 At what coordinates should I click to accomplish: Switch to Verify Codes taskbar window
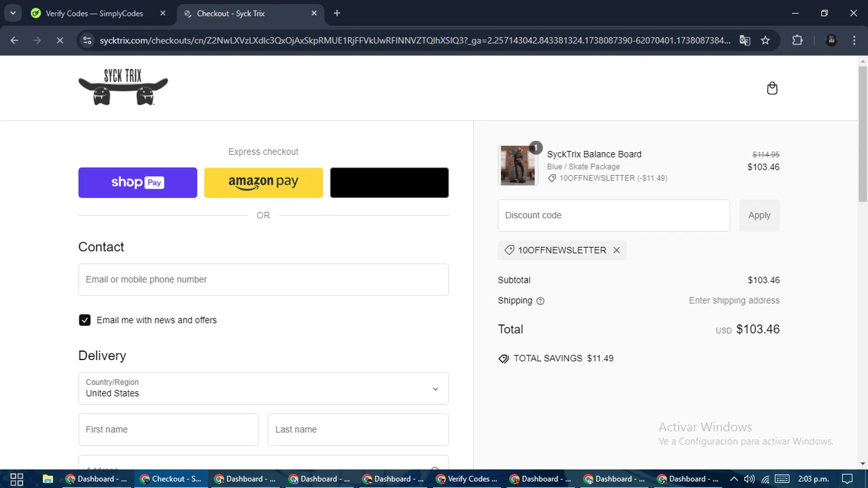tap(467, 479)
